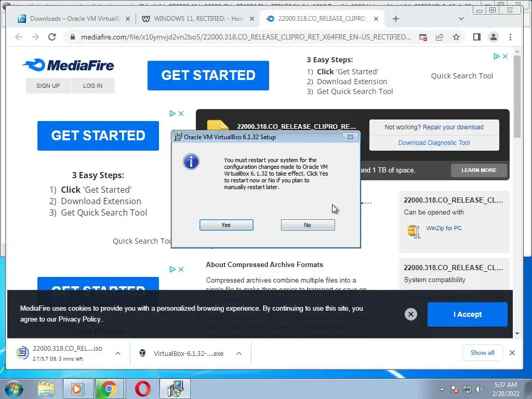Reload the MediaFire page
The image size is (532, 399).
[52, 37]
